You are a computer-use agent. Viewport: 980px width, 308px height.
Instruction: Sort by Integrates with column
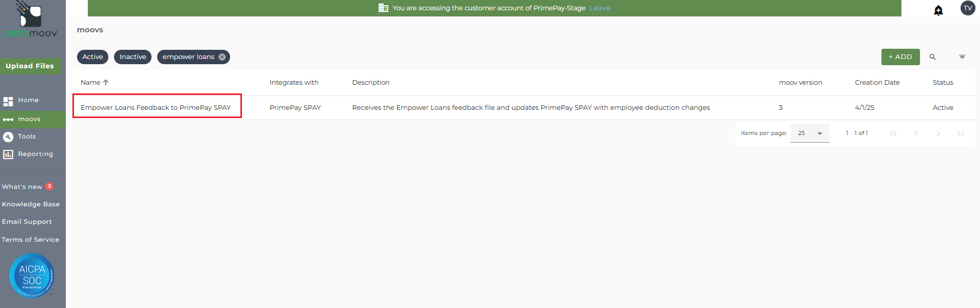[294, 83]
